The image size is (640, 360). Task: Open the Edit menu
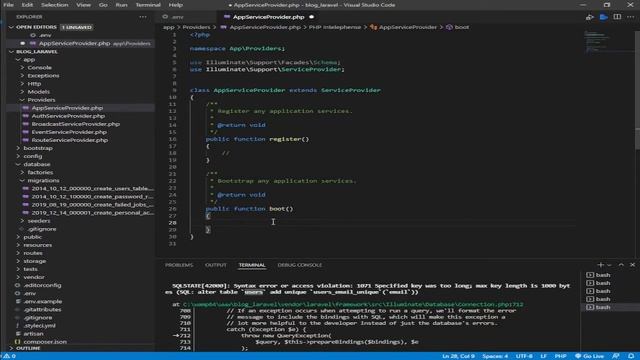(x=27, y=5)
